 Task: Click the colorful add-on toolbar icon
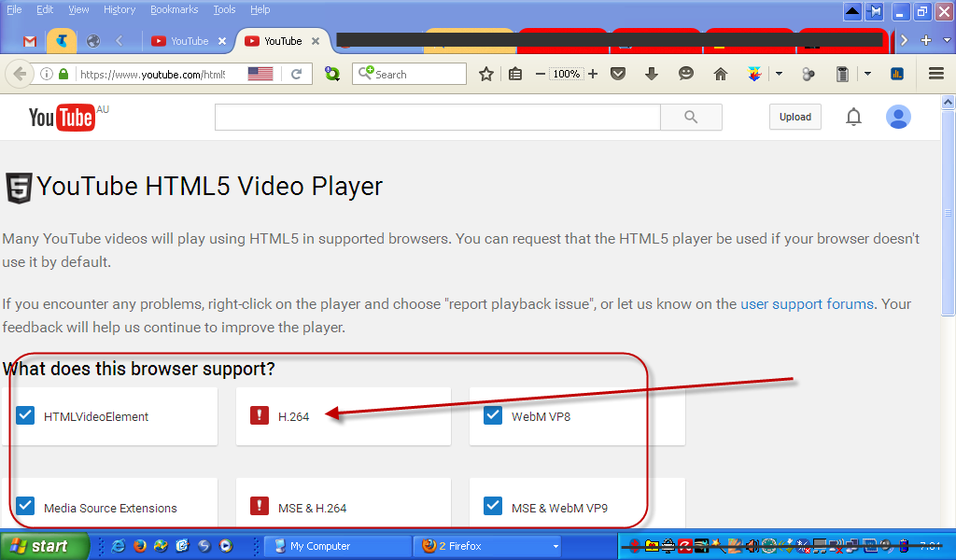point(754,75)
